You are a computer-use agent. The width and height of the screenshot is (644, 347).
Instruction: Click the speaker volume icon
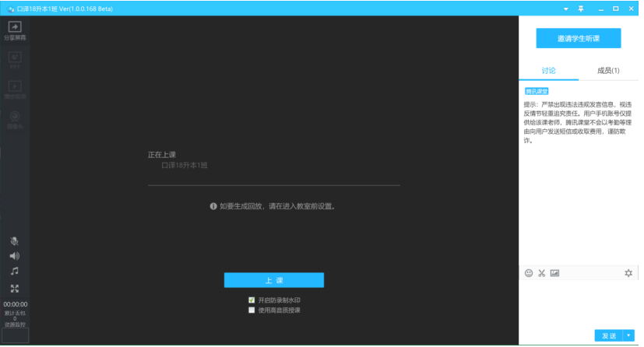[x=15, y=256]
